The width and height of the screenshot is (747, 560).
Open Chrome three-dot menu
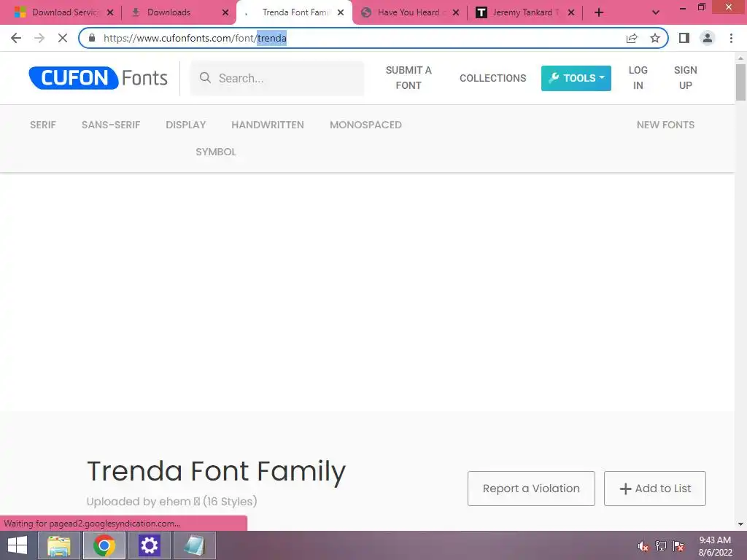coord(731,38)
